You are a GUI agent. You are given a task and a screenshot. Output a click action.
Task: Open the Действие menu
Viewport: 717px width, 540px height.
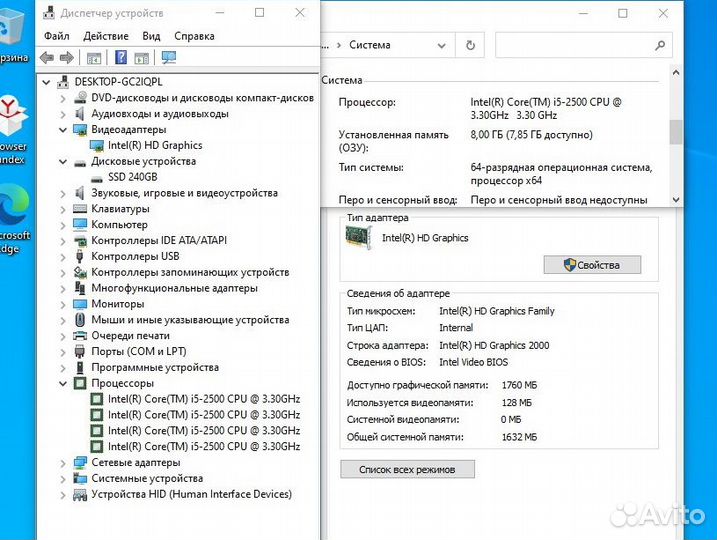click(106, 36)
